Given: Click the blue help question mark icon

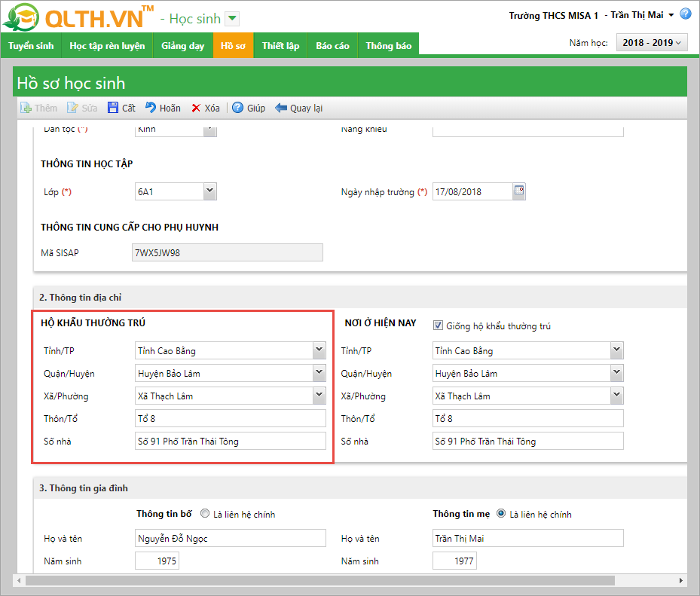Looking at the screenshot, I should (686, 14).
